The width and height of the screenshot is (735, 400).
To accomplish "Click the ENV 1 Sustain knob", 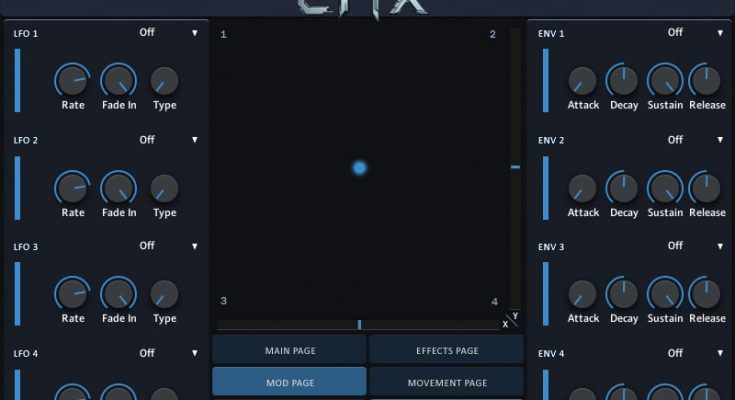I will click(x=664, y=81).
